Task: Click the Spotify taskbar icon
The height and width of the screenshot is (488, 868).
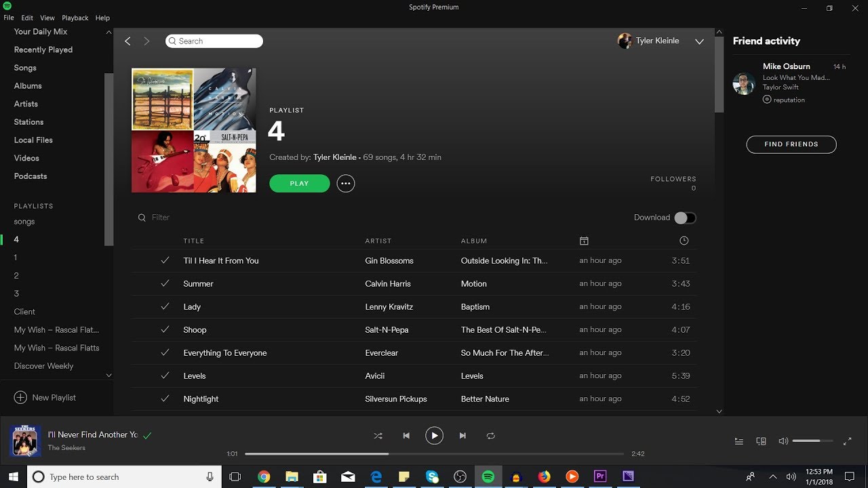Action: coord(488,477)
